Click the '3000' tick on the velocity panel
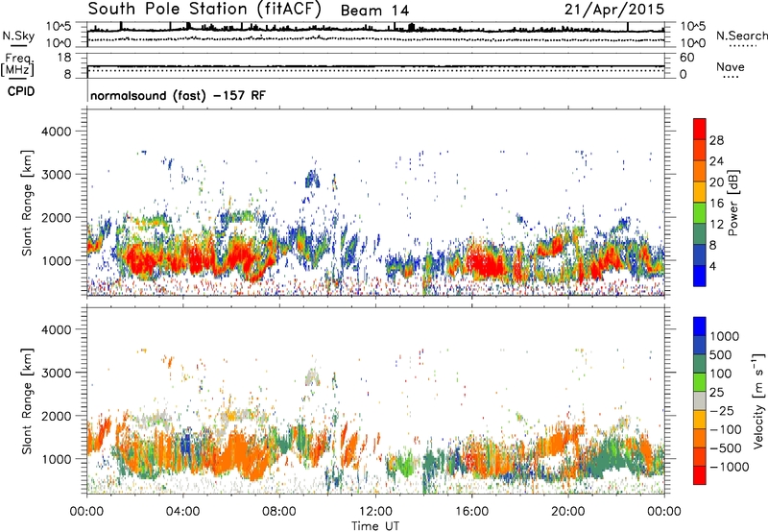Screen dimensions: 768x532 coord(56,373)
